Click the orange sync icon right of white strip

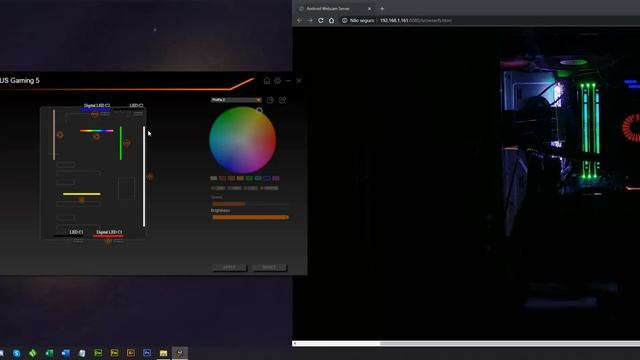tap(150, 176)
